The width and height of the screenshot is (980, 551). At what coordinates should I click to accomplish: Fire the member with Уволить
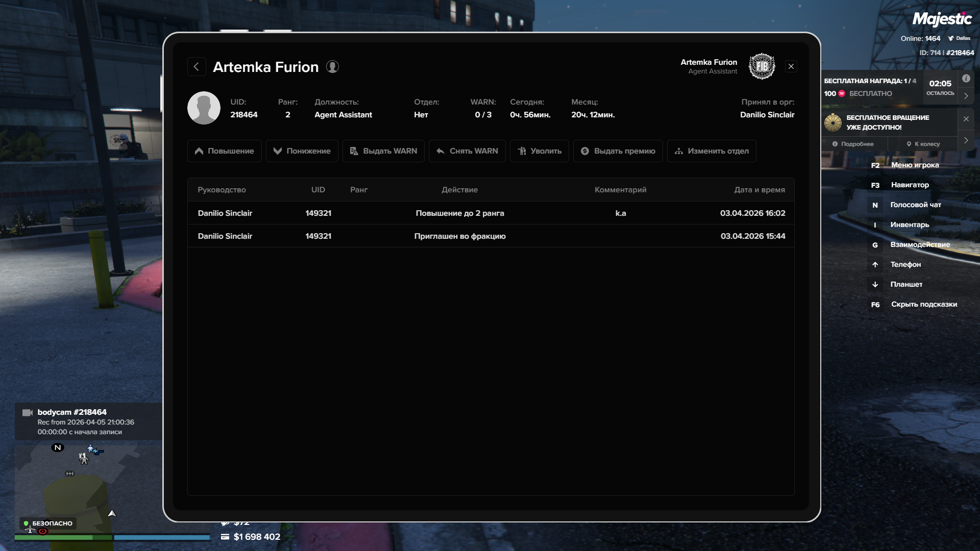pyautogui.click(x=539, y=151)
